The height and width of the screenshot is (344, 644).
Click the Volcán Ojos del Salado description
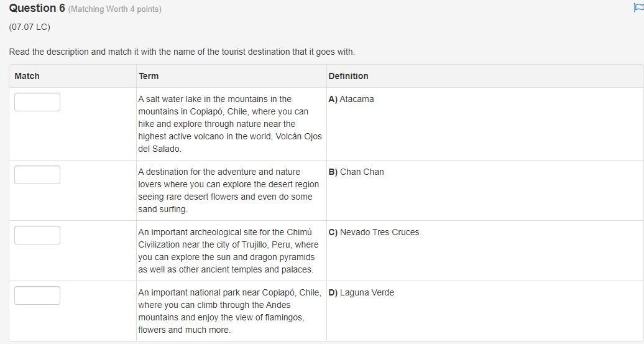point(230,124)
